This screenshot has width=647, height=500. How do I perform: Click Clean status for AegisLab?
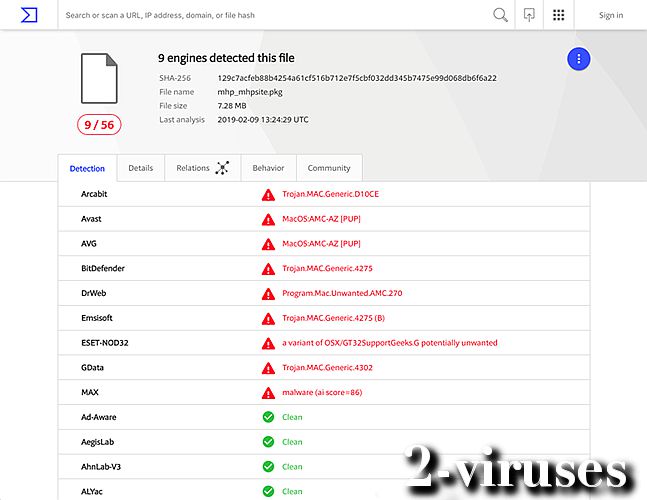coord(292,442)
